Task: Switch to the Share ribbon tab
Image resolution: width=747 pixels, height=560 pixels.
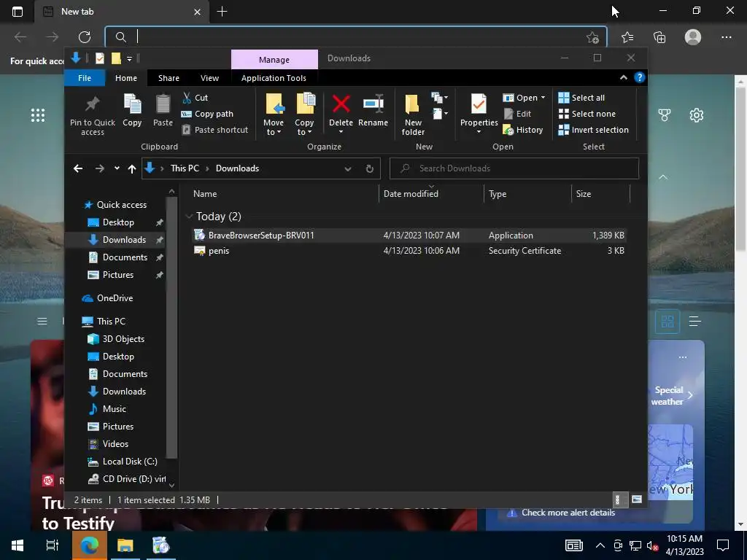Action: click(169, 78)
